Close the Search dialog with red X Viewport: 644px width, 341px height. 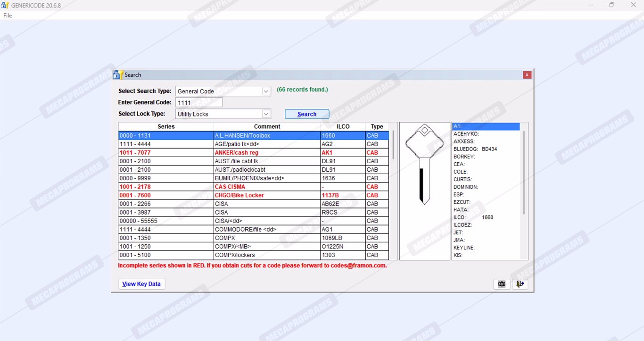(527, 75)
